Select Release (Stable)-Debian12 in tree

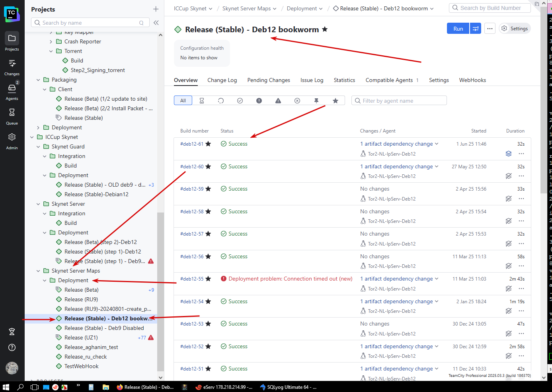[x=96, y=194]
